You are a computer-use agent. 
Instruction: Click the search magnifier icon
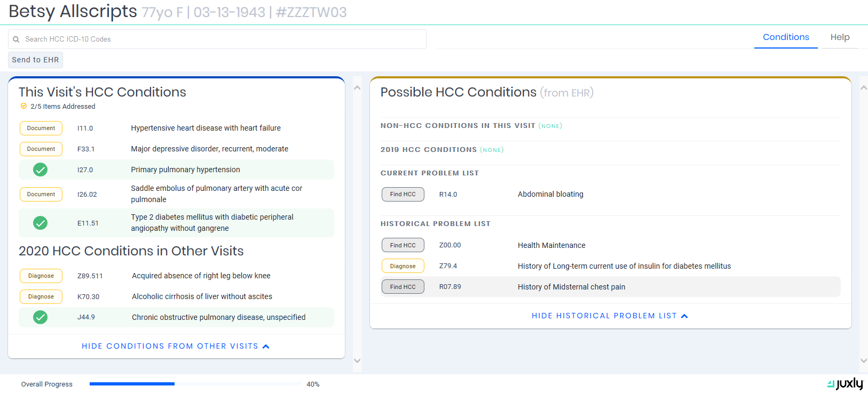pos(16,39)
